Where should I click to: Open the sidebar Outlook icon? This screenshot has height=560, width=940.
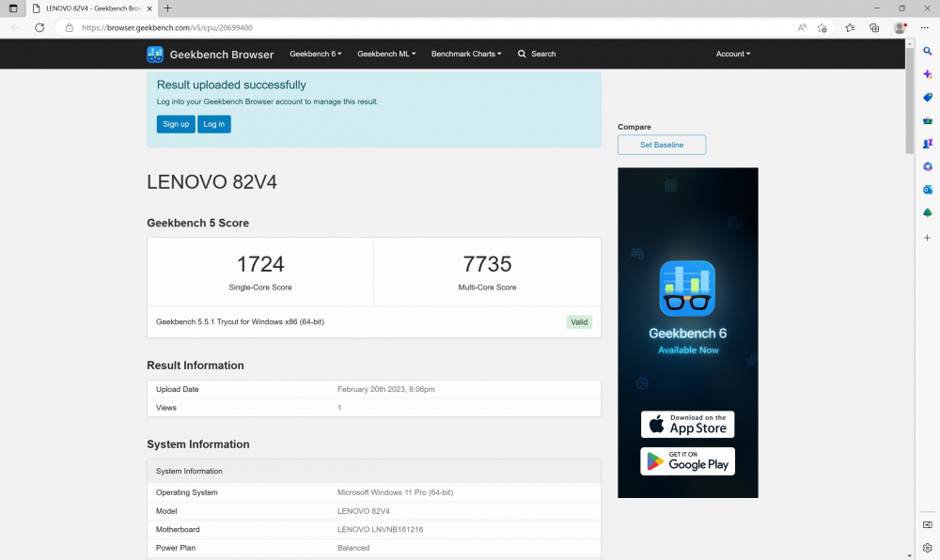tap(928, 190)
